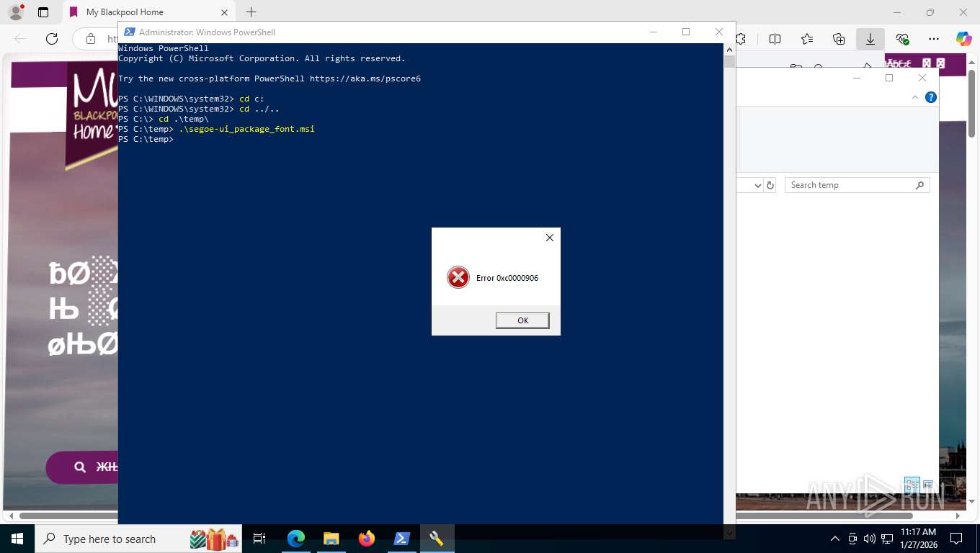This screenshot has height=553, width=980.
Task: Click Type here to search box
Action: pos(140,539)
